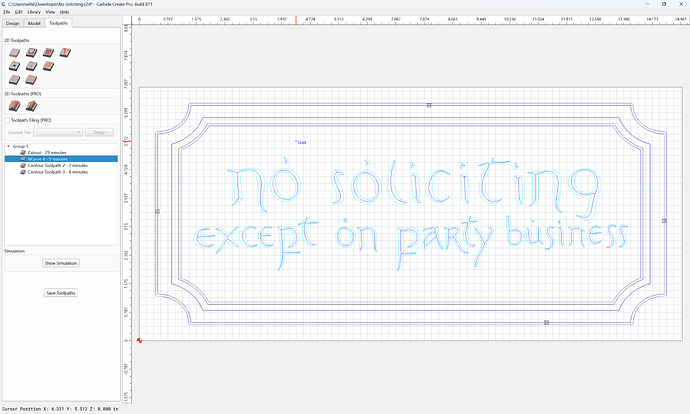
Task: Switch to the Design tab
Action: coord(13,23)
